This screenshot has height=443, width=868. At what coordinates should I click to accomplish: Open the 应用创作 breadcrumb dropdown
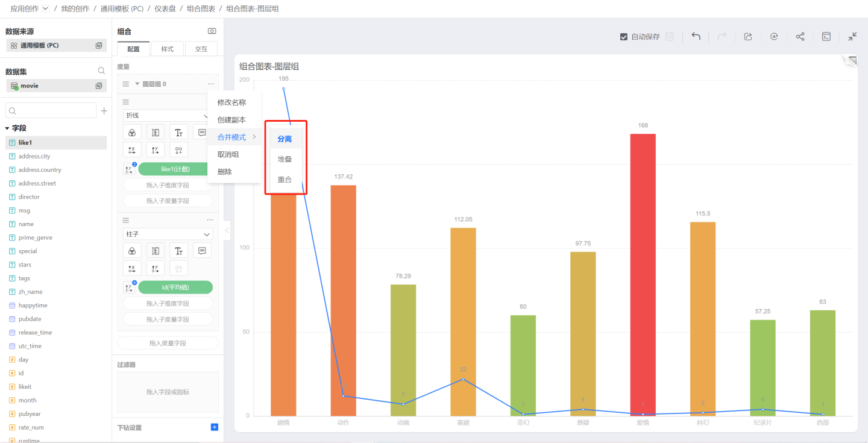[x=45, y=9]
